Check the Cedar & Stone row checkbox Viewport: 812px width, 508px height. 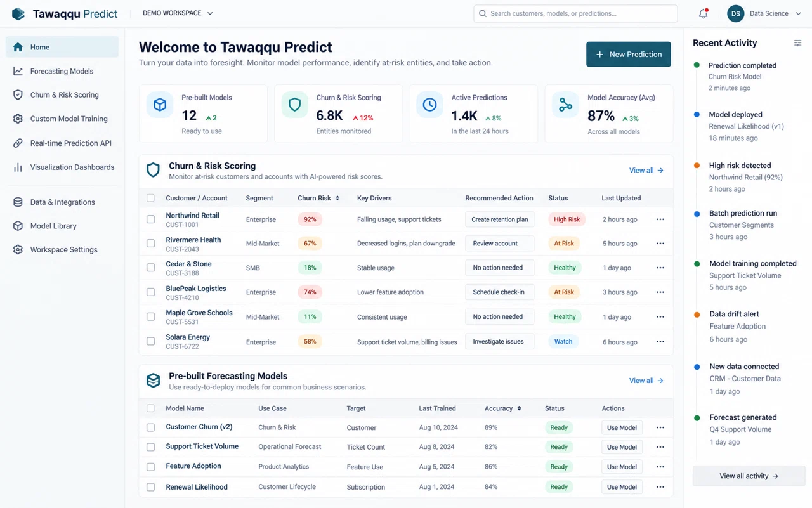[150, 268]
